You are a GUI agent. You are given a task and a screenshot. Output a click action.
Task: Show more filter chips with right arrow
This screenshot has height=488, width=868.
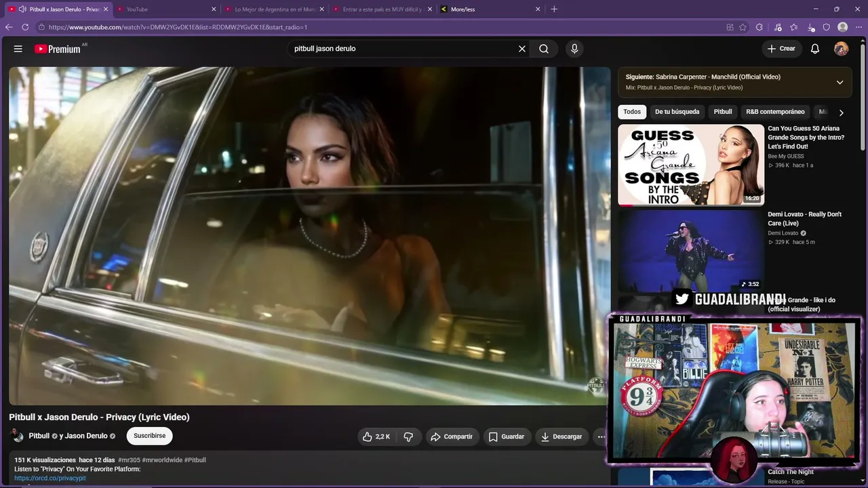tap(841, 113)
